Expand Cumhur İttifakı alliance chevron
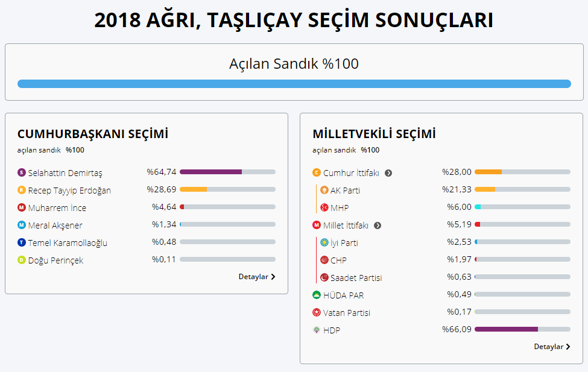588x372 pixels. (388, 173)
